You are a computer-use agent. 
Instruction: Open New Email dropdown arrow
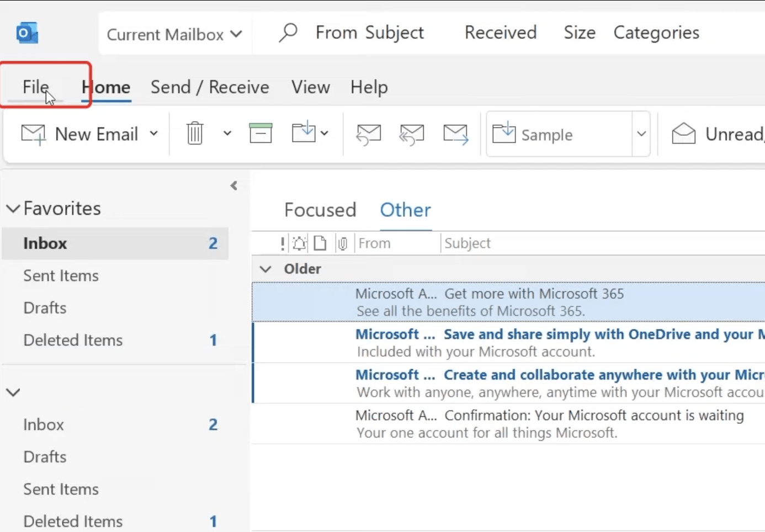coord(154,134)
